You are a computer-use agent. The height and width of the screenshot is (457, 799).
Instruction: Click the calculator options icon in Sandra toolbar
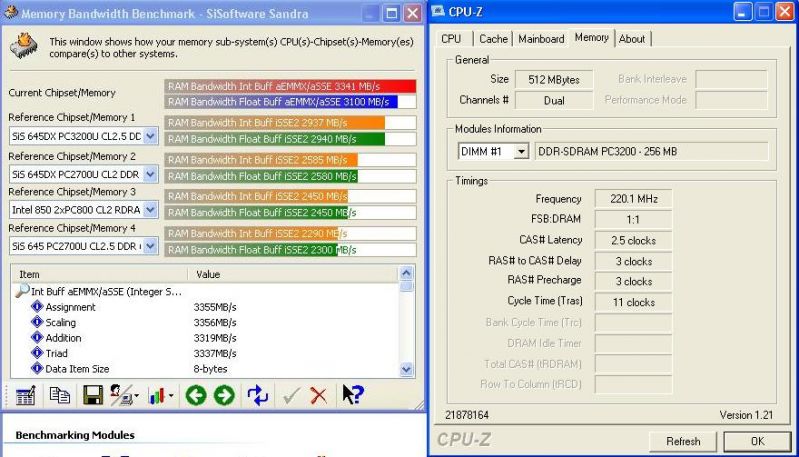click(x=25, y=395)
